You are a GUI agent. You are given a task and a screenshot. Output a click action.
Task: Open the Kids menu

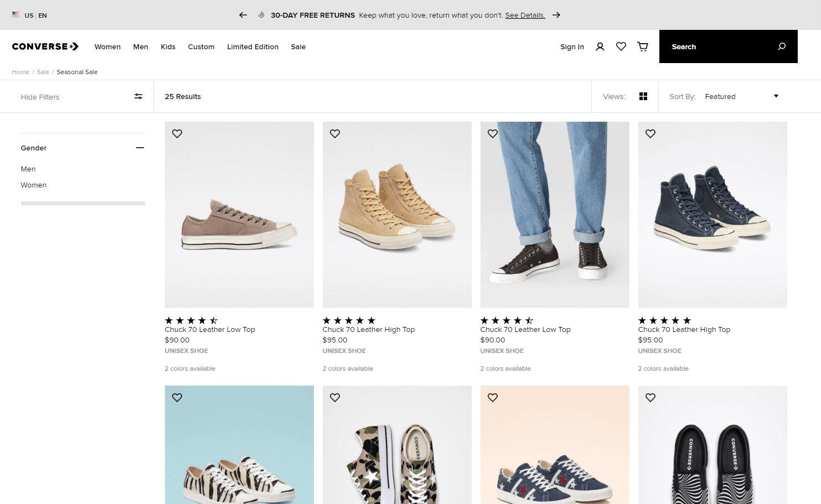[x=168, y=46]
